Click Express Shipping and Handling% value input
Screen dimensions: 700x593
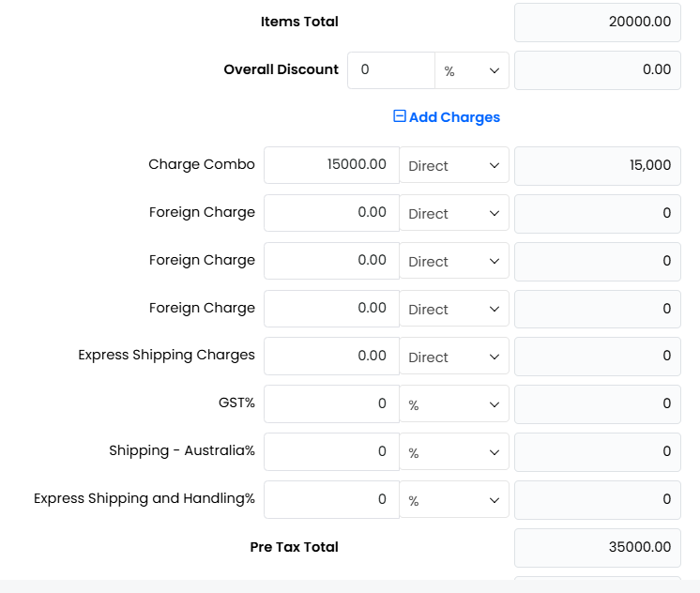[331, 500]
